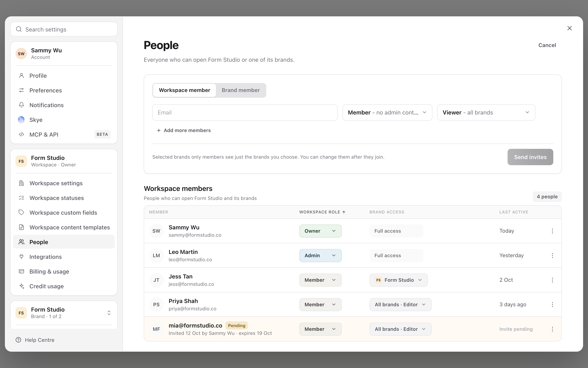The height and width of the screenshot is (368, 588).
Task: Open the Sammy Wu Account header
Action: (64, 54)
